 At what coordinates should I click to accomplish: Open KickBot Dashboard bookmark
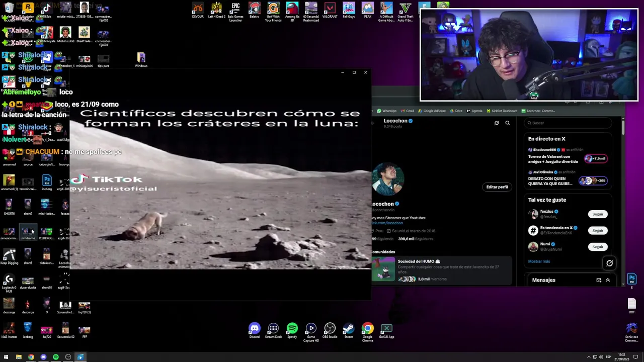coord(502,111)
